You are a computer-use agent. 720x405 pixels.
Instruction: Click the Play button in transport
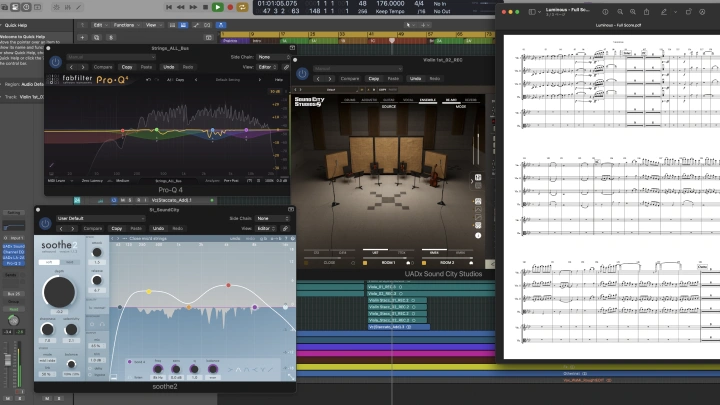click(218, 7)
